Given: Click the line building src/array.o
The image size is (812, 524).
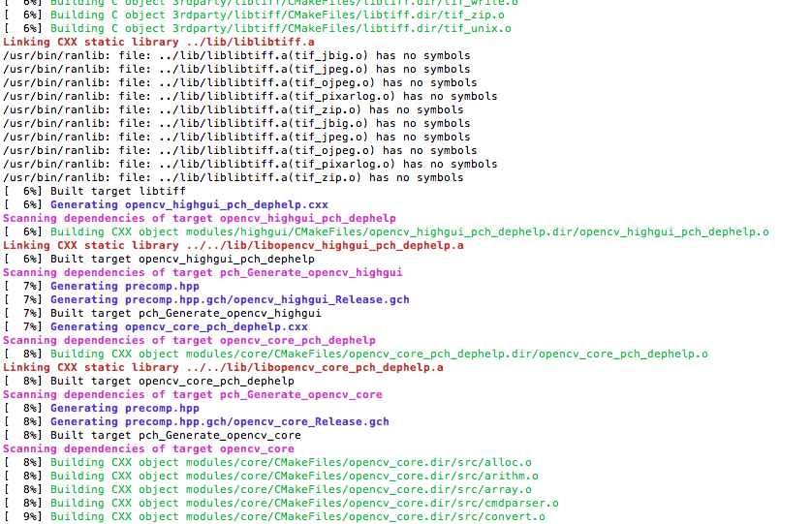Looking at the screenshot, I should [x=267, y=490].
